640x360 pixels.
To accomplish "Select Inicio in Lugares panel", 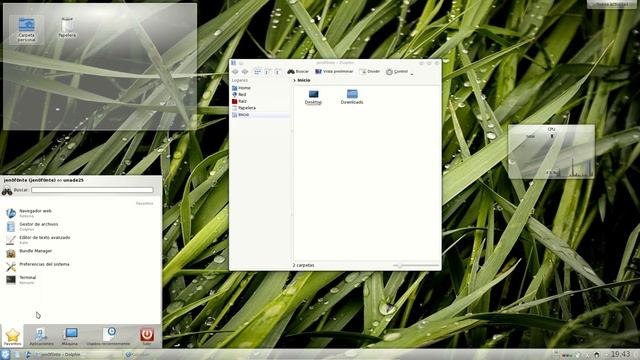I will (x=260, y=115).
